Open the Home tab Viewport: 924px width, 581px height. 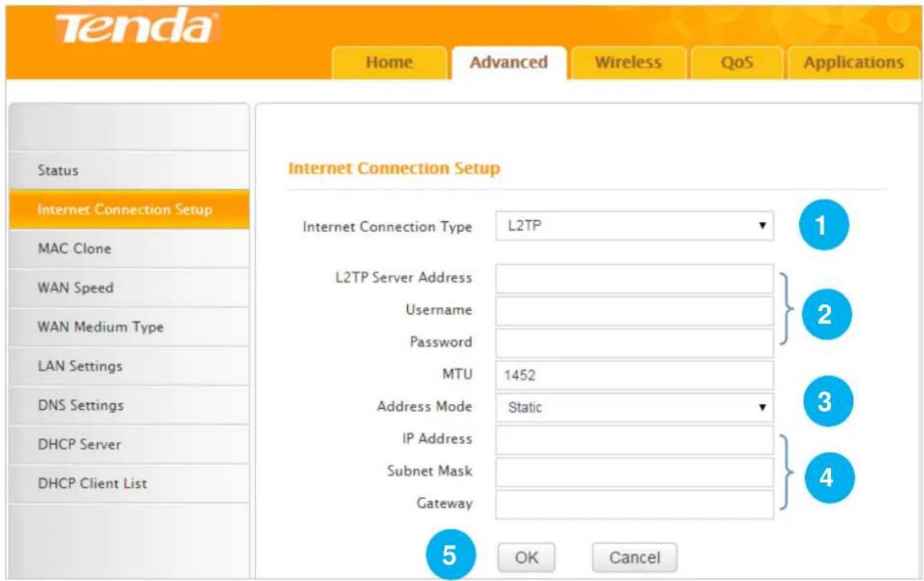tap(389, 62)
